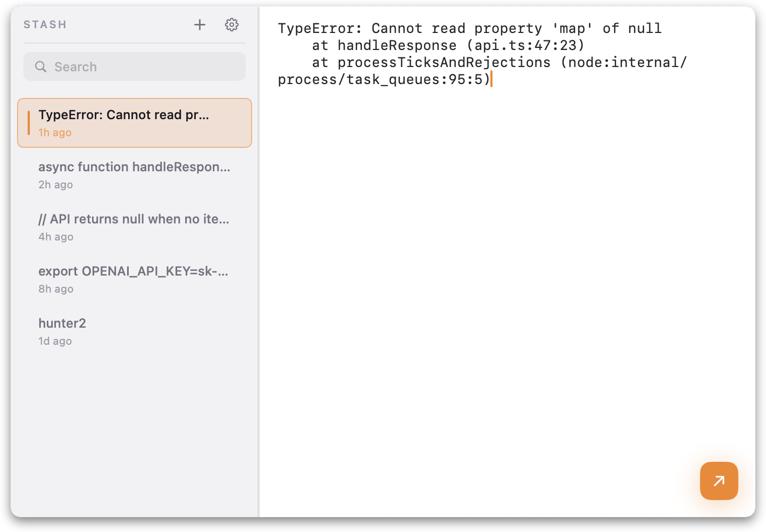Select the 'hunter2' stash entry
Image resolution: width=766 pixels, height=532 pixels.
62,323
